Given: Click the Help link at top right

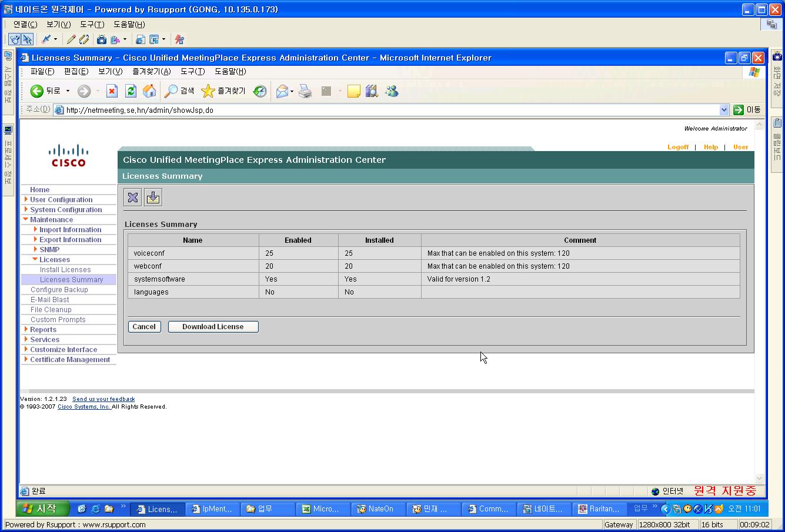Looking at the screenshot, I should (710, 147).
